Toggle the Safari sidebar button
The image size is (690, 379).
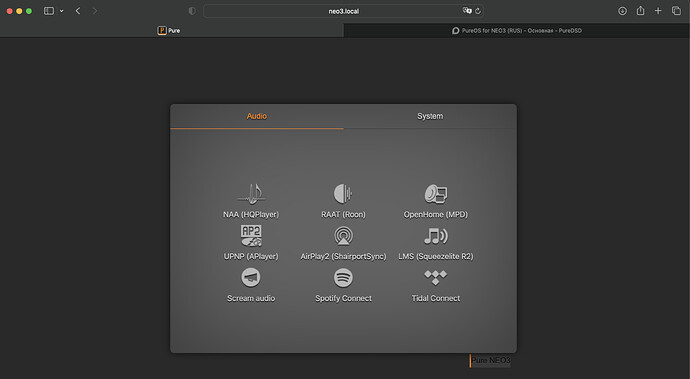[x=49, y=11]
